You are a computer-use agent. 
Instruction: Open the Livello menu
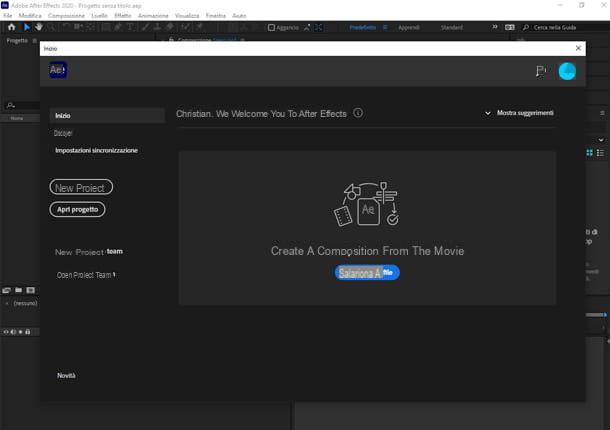pos(99,16)
